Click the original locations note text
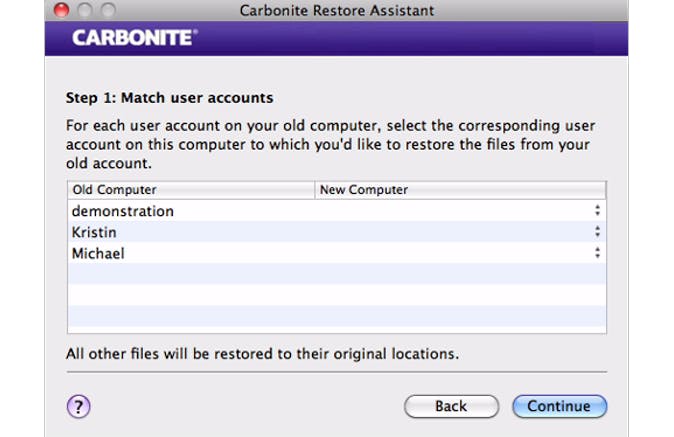This screenshot has width=674, height=437. [x=262, y=353]
